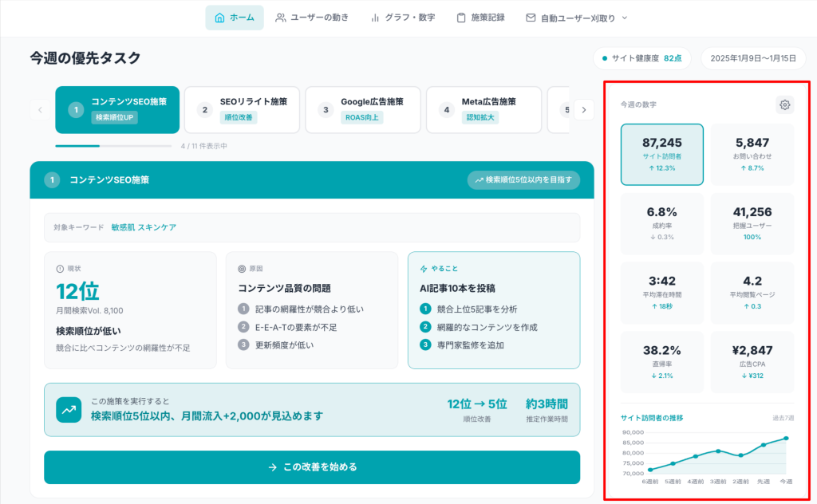817x504 pixels.
Task: Click the clock icon next to 現状
Action: click(60, 269)
